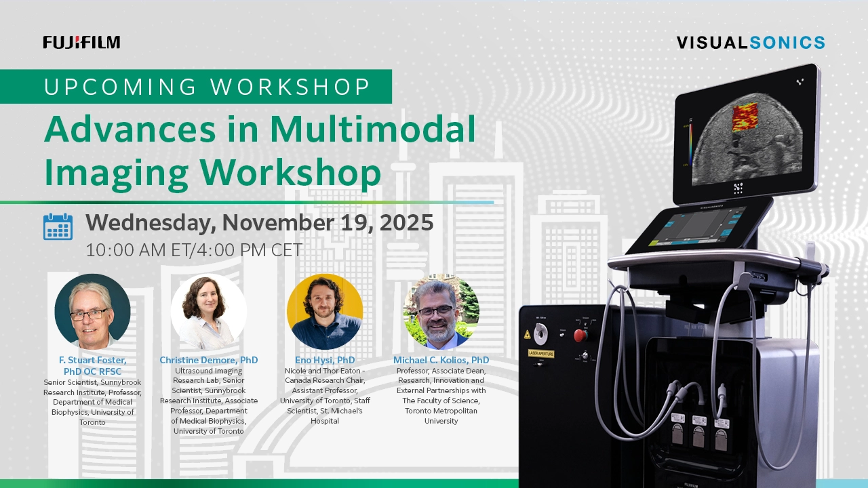Click the name link Christine Demore, PhD

209,360
